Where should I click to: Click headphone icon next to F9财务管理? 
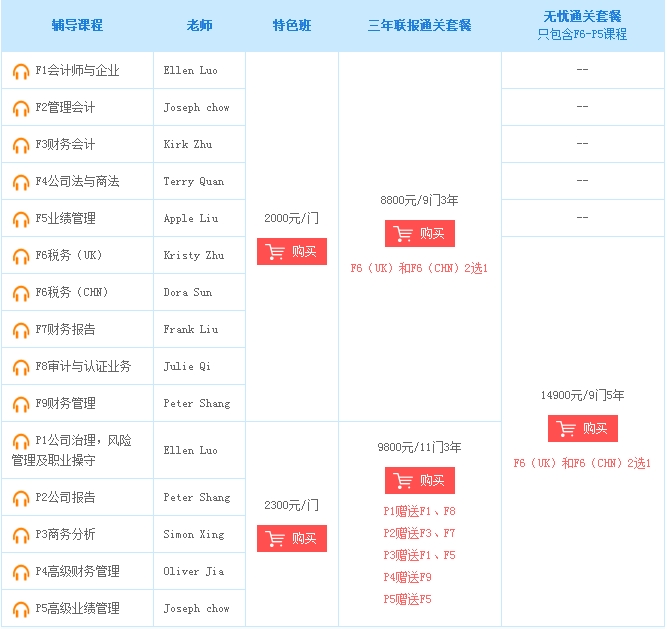pos(21,405)
